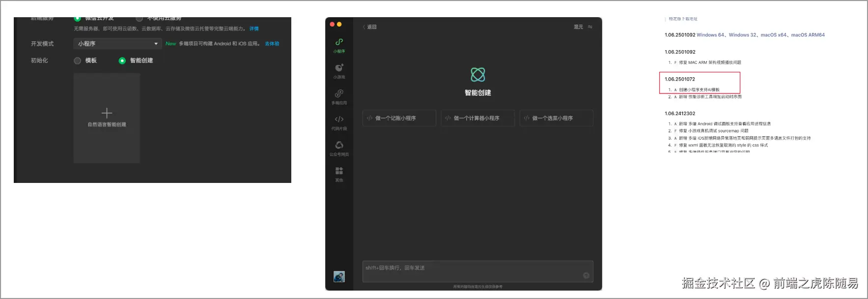
Task: Click the 混元 model label
Action: point(578,27)
